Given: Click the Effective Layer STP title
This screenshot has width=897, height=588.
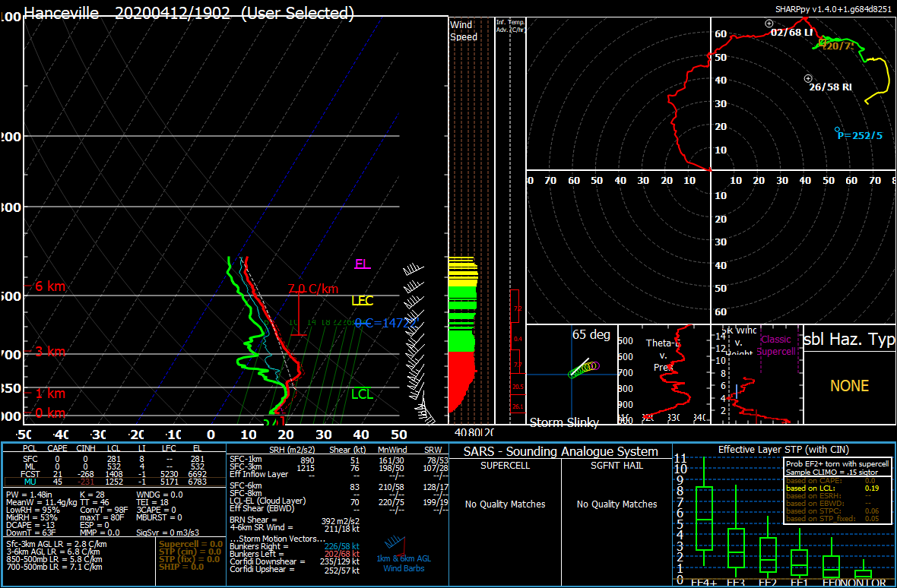Looking at the screenshot, I should [x=784, y=449].
